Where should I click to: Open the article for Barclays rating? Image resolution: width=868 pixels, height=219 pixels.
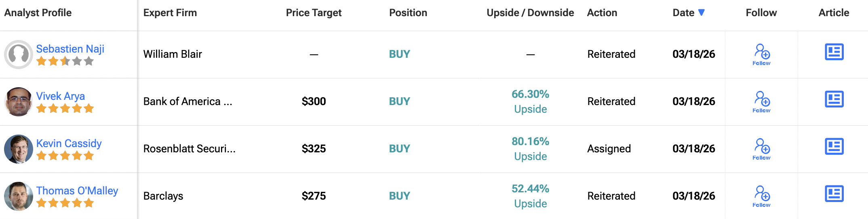pyautogui.click(x=834, y=194)
